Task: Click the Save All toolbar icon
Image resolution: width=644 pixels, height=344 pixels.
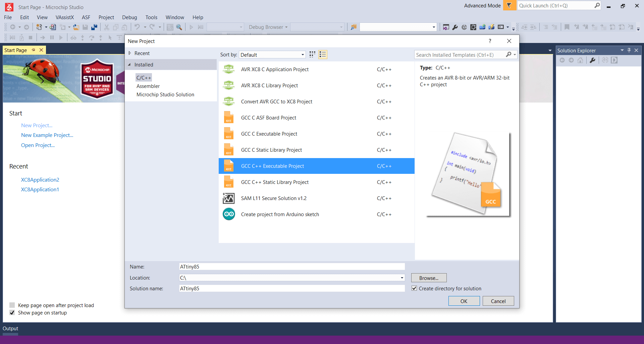Action: [x=94, y=27]
